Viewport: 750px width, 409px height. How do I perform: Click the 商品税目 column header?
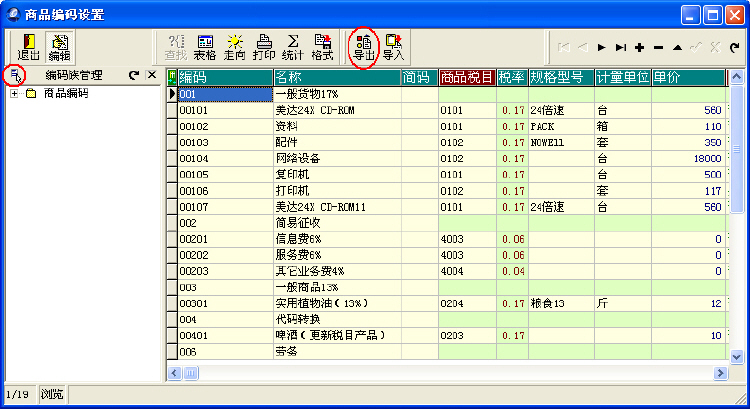[x=467, y=77]
